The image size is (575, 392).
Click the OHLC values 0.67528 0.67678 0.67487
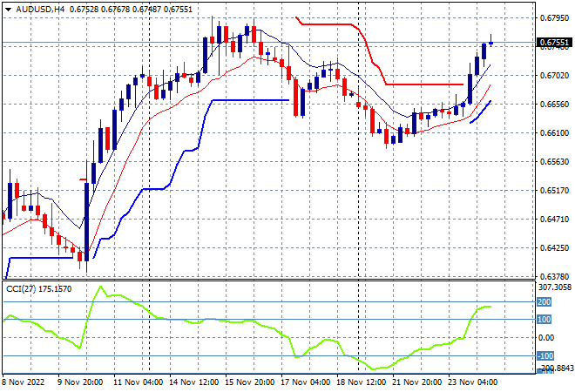point(115,10)
